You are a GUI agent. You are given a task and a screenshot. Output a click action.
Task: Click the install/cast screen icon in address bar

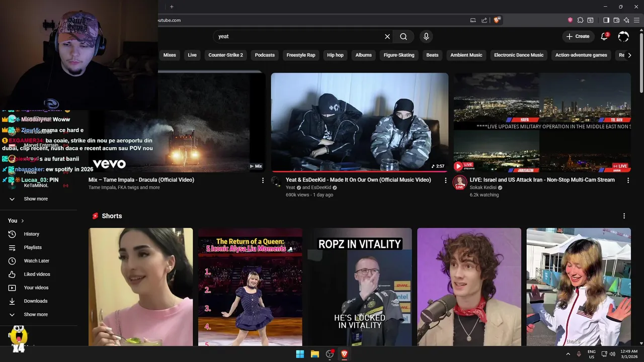473,20
